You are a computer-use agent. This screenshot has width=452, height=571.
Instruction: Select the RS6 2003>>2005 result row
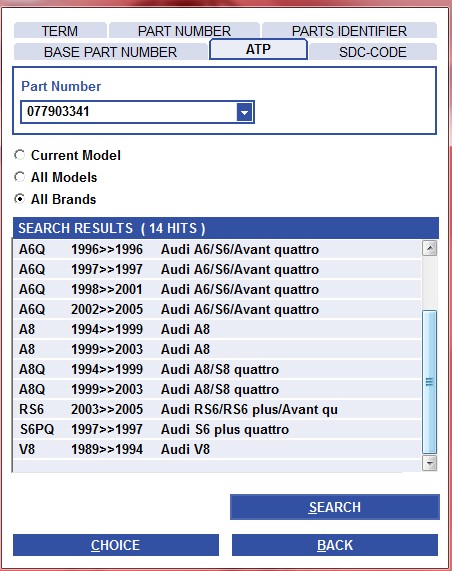pos(217,409)
